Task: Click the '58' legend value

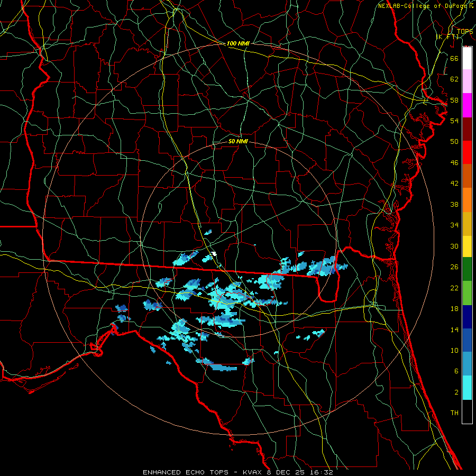Action: tap(454, 100)
